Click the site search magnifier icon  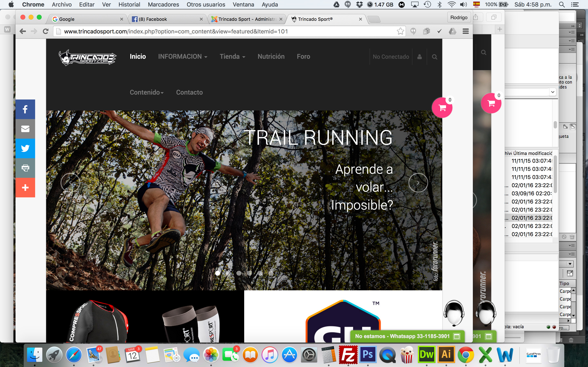pos(434,57)
